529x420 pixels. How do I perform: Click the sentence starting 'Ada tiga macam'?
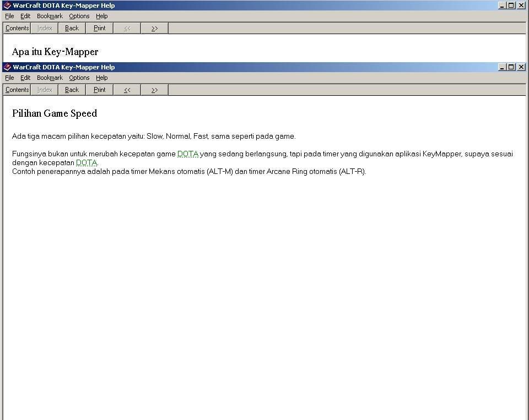154,137
